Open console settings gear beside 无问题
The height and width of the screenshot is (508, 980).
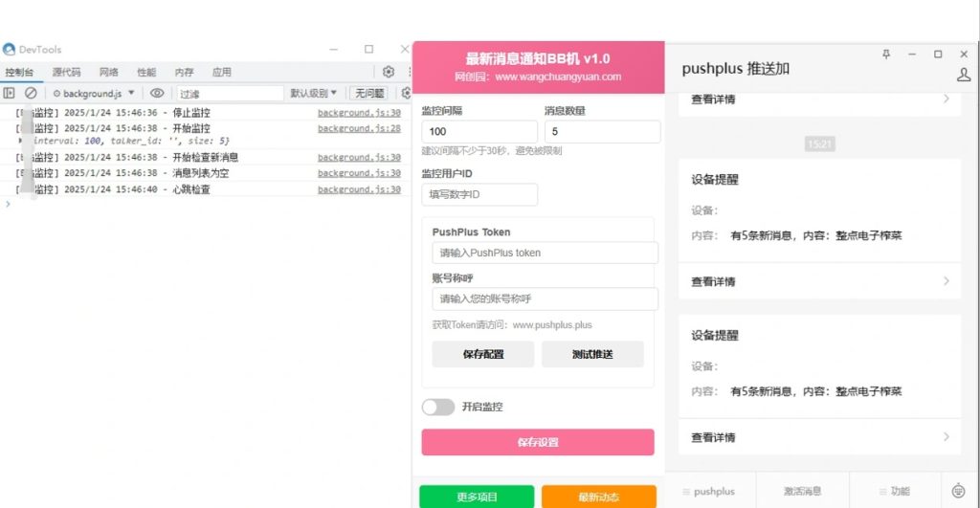[406, 93]
